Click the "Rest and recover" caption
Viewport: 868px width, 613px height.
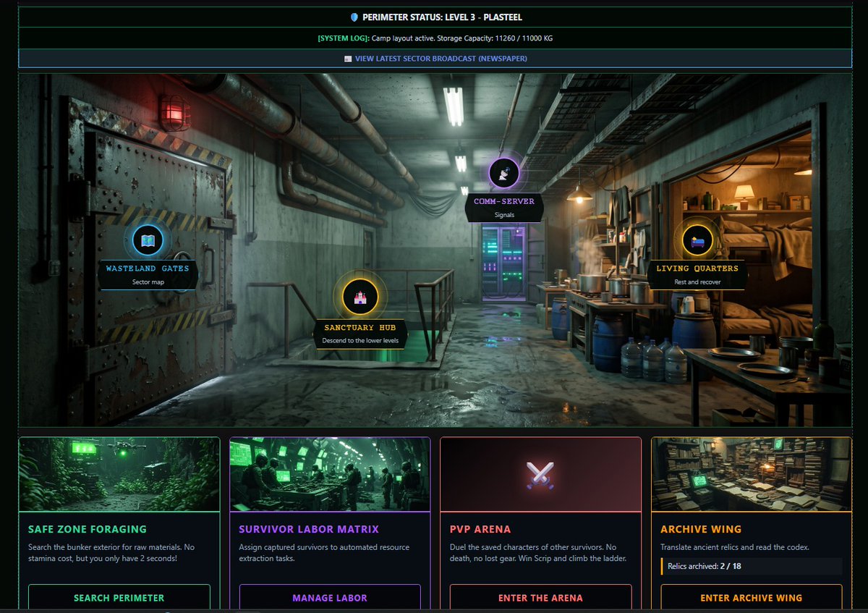pyautogui.click(x=697, y=282)
